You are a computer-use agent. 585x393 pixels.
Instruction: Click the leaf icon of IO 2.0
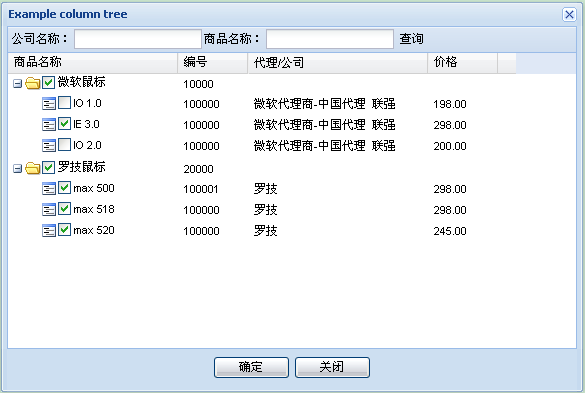49,146
